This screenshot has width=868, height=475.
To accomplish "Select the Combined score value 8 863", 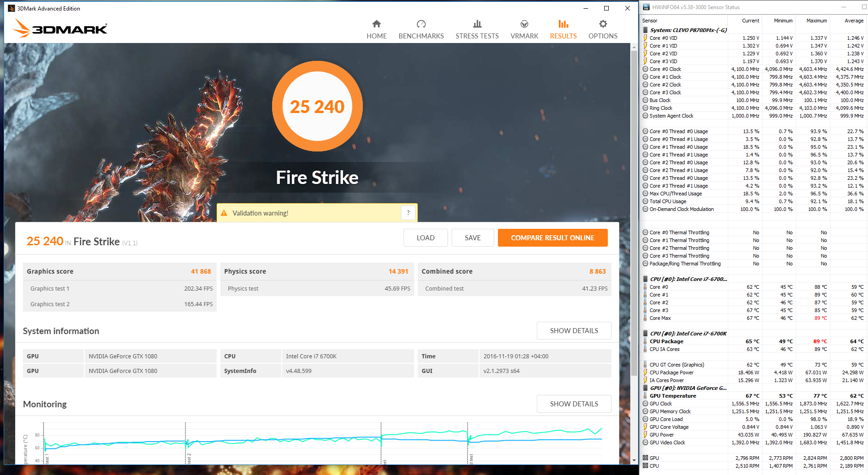I will pos(597,271).
